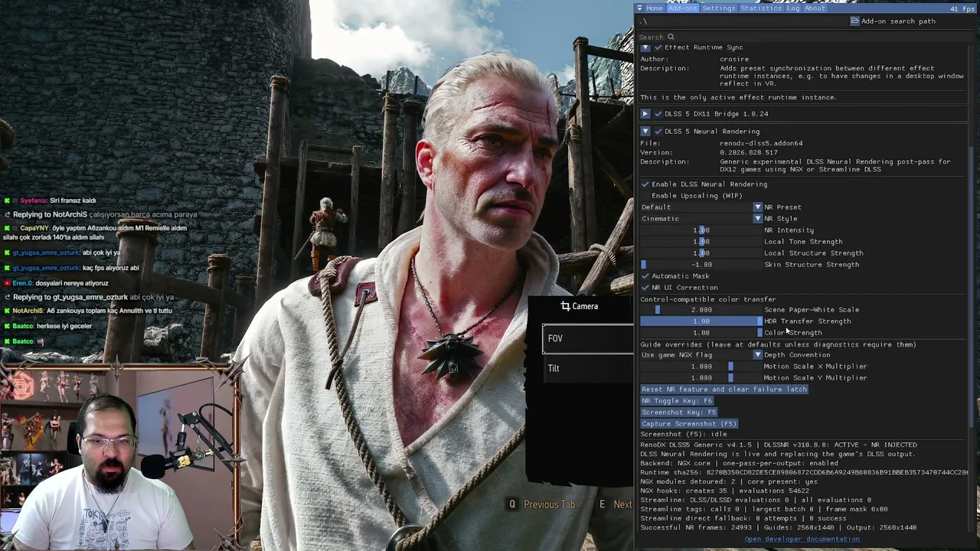The height and width of the screenshot is (551, 980).
Task: Open the folder icon for Add-on search path
Action: [x=854, y=21]
